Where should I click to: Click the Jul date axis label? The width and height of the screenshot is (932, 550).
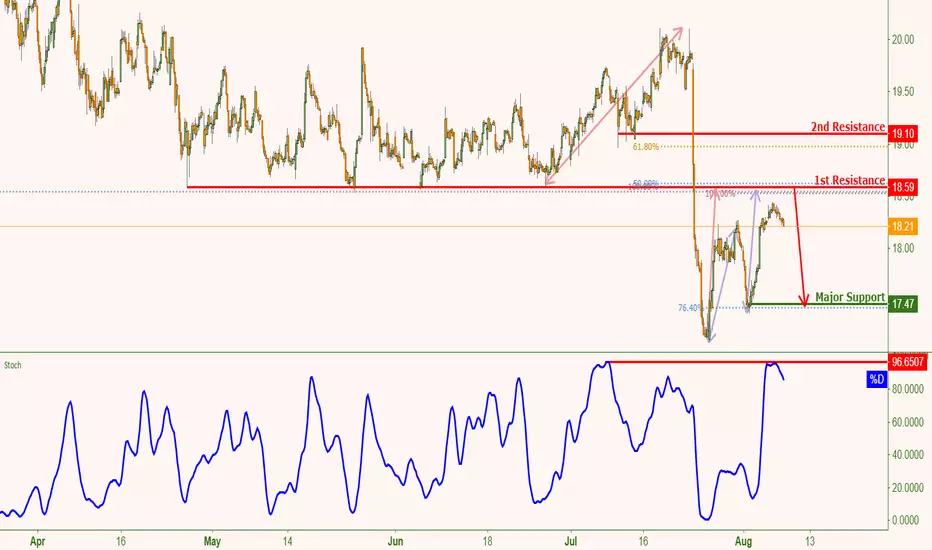[571, 541]
